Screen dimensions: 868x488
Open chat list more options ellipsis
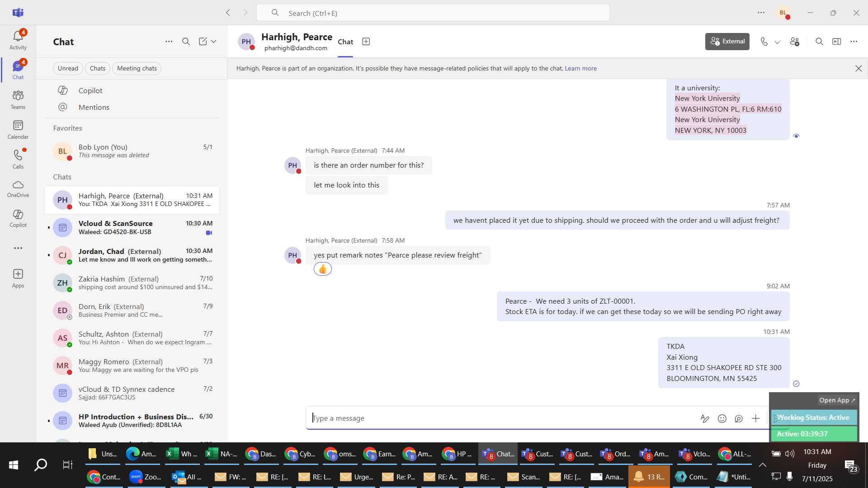169,42
